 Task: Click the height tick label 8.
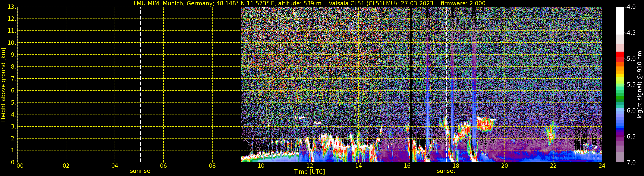pyautogui.click(x=13, y=66)
